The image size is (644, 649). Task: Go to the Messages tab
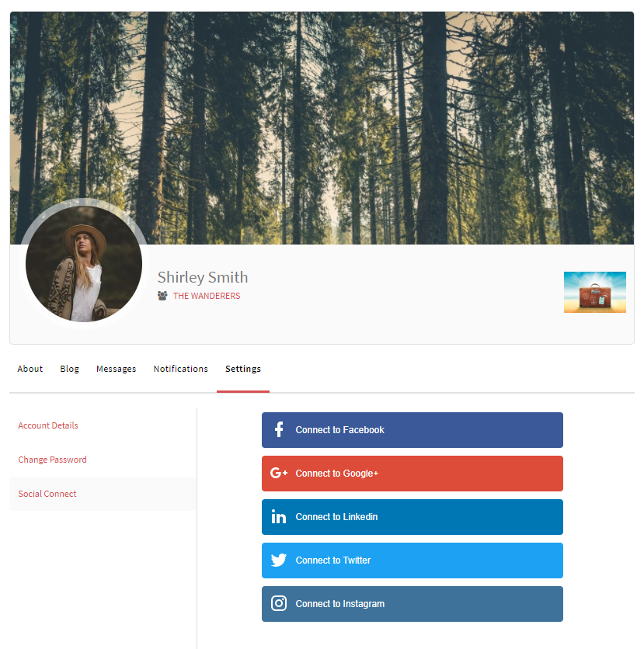pyautogui.click(x=117, y=369)
